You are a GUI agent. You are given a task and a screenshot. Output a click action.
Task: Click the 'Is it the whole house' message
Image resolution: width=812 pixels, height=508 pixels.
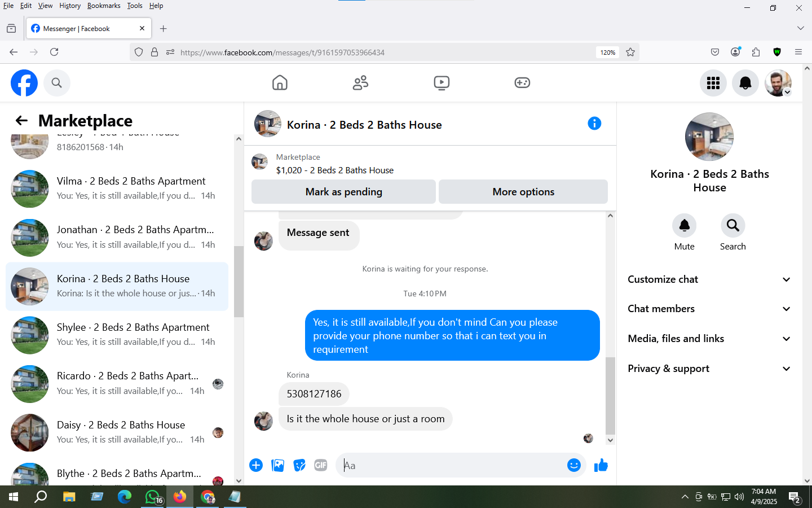[365, 419]
